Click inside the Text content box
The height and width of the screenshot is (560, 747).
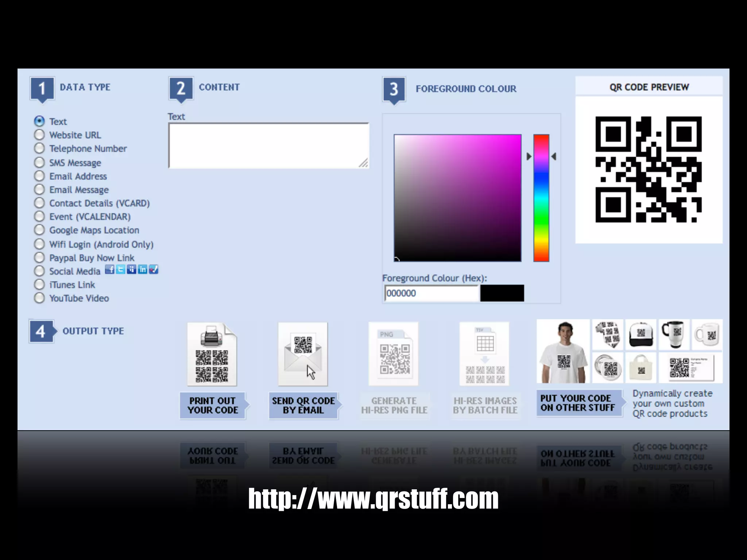(x=269, y=145)
